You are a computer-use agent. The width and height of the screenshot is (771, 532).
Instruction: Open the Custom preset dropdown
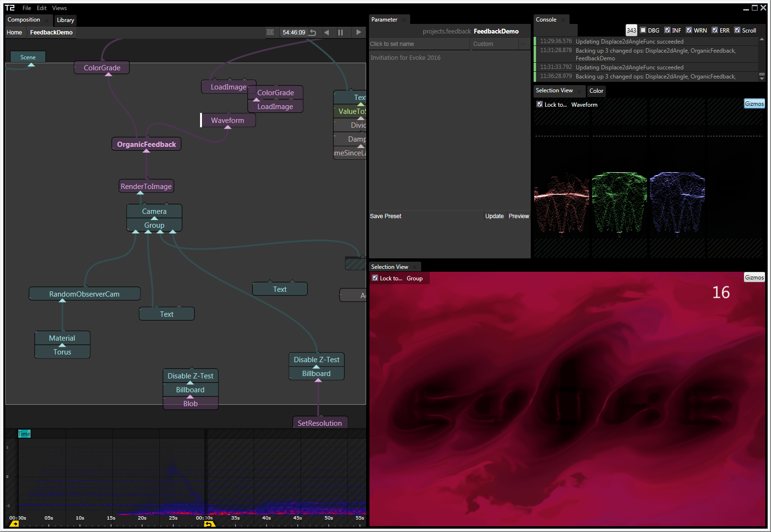pos(494,44)
